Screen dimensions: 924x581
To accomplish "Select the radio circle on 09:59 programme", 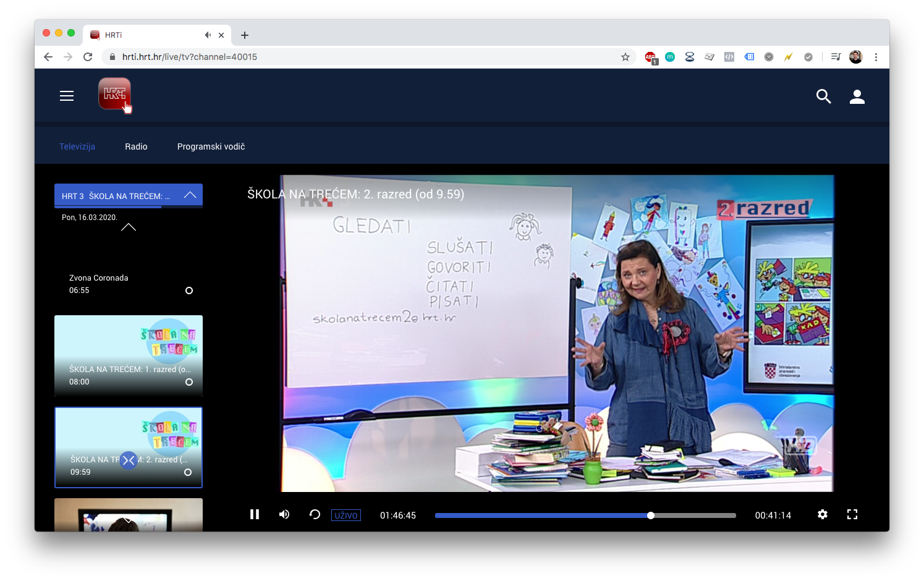I will (188, 472).
